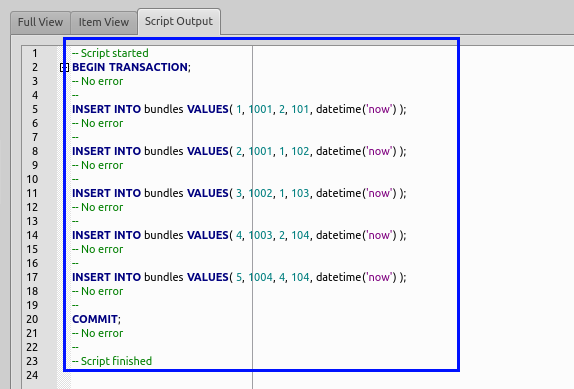Click line number 24 in the gutter
This screenshot has height=389, width=574.
coord(32,375)
